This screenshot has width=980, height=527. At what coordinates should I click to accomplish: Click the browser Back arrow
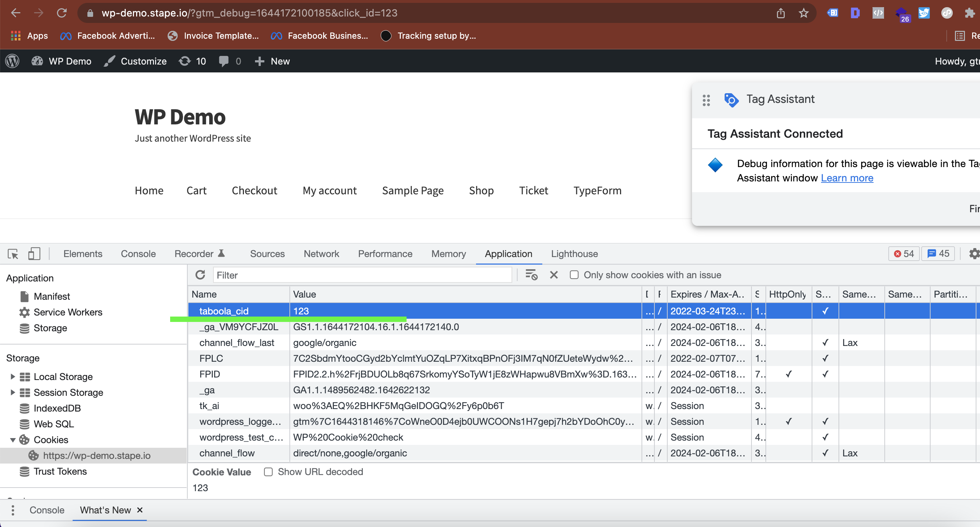click(16, 13)
